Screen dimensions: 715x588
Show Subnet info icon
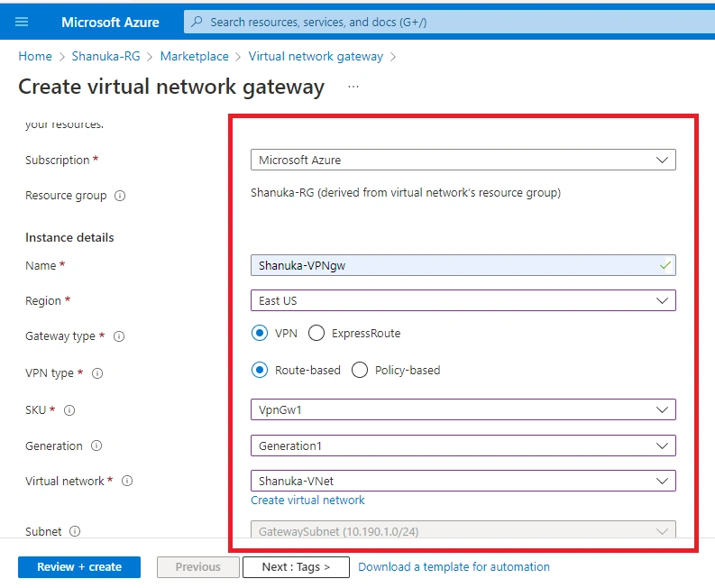click(x=75, y=531)
